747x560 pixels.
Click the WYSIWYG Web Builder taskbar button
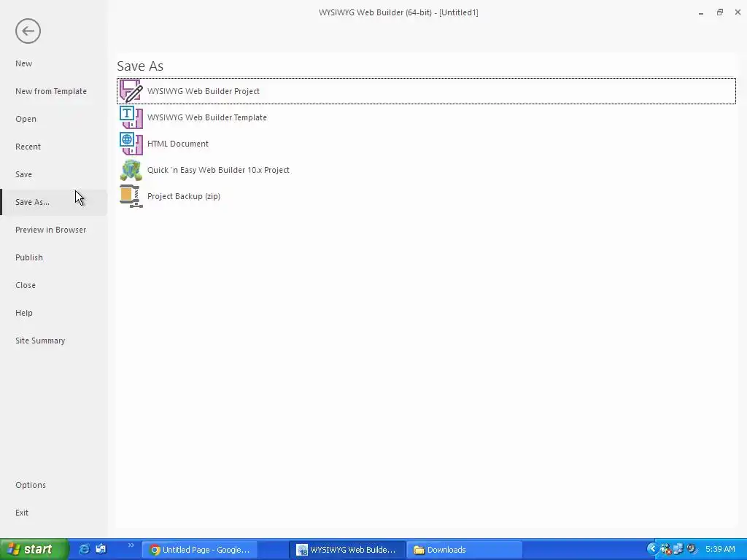pos(347,550)
